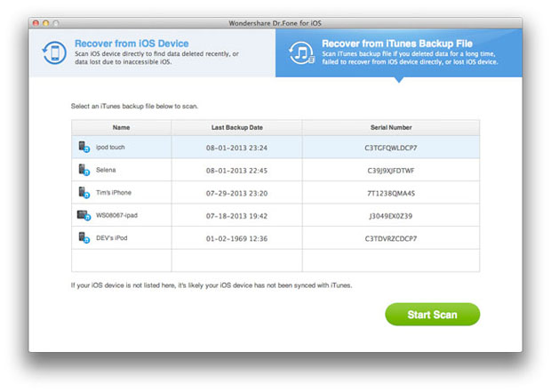
Task: Click backup date 08-01-2013 22:45
Action: click(237, 171)
